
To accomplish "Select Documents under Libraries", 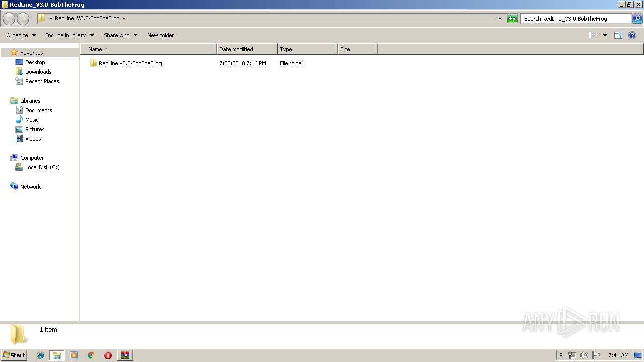I will click(39, 110).
